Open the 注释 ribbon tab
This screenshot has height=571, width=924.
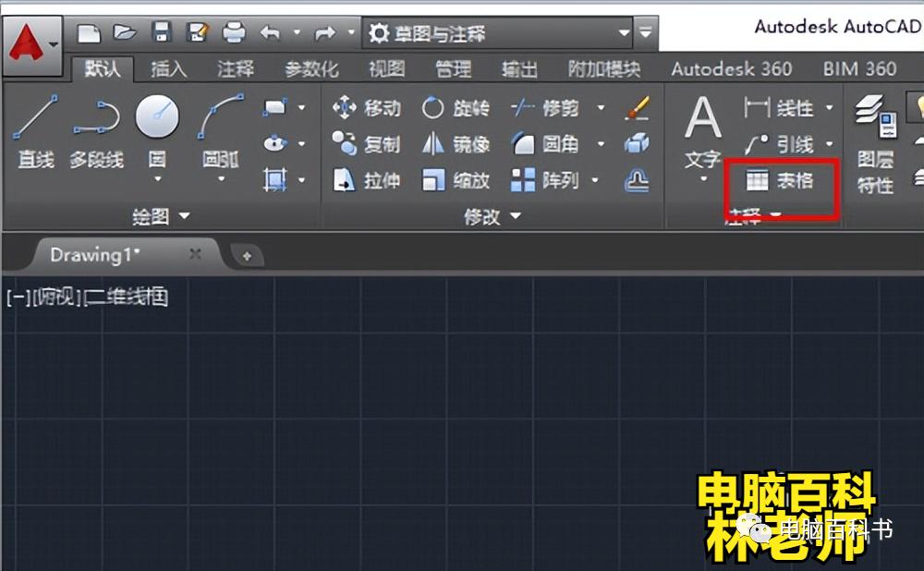pyautogui.click(x=234, y=69)
